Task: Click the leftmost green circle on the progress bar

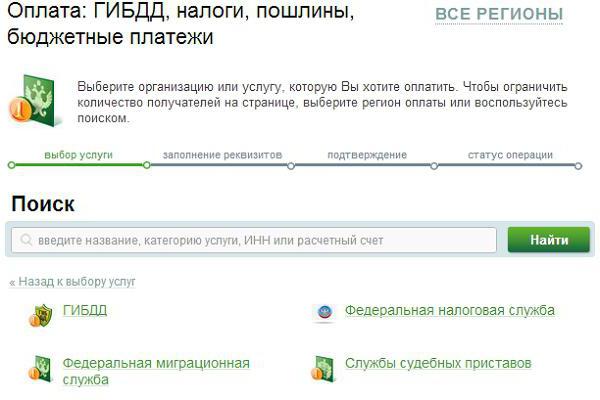Action: coord(12,166)
